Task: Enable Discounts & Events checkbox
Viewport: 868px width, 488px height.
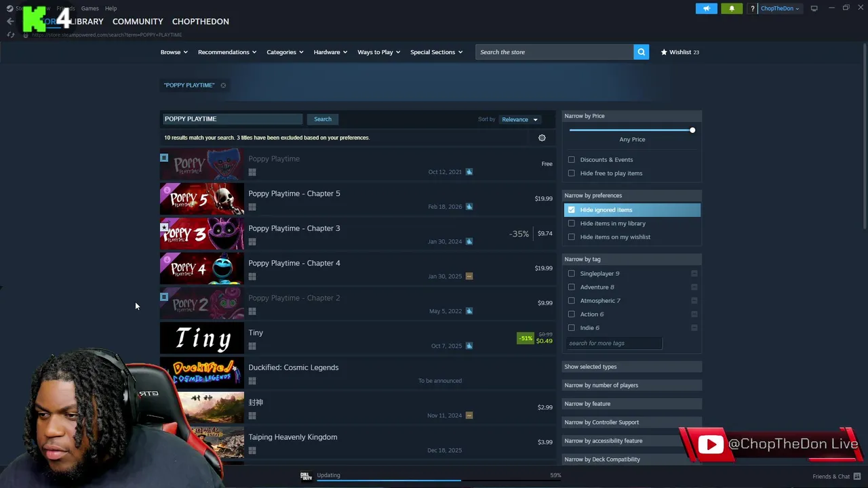Action: click(572, 160)
